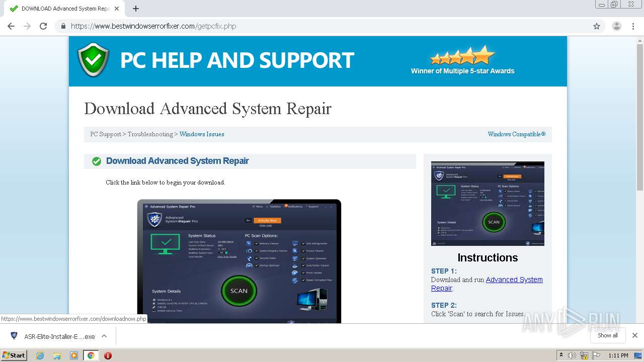
Task: Click the STEP 1: label
Action: click(444, 271)
